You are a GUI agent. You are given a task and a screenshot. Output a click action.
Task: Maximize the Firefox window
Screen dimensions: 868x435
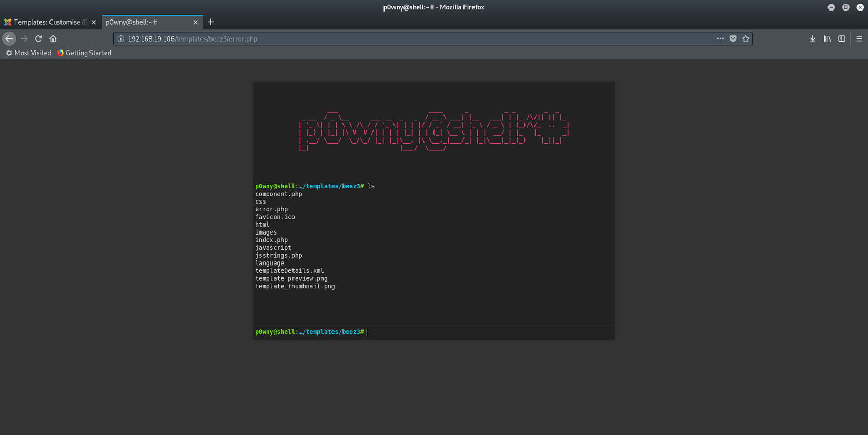(x=846, y=7)
